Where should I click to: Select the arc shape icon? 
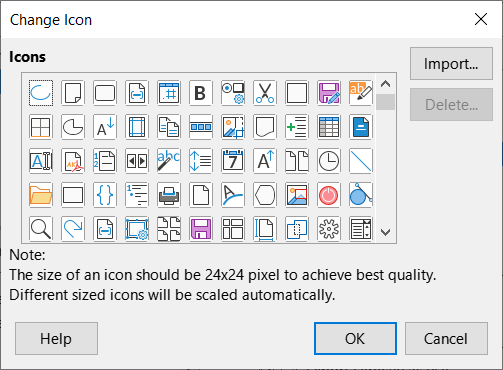[x=41, y=93]
